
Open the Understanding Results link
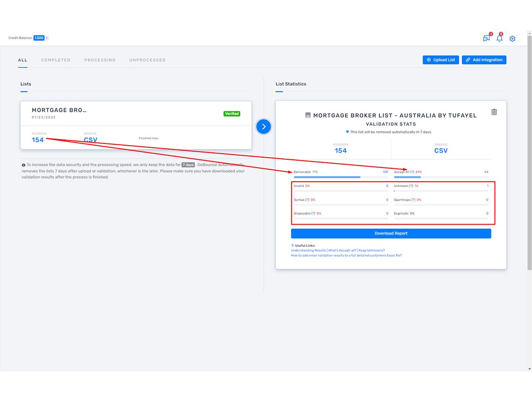(308, 250)
